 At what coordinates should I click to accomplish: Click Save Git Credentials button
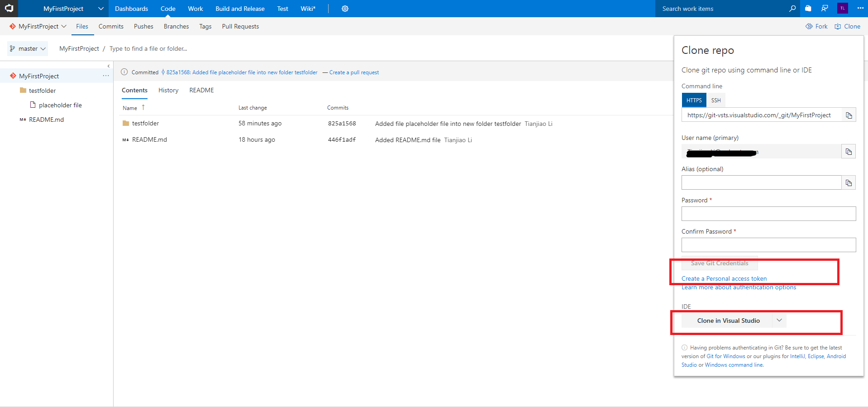(720, 263)
